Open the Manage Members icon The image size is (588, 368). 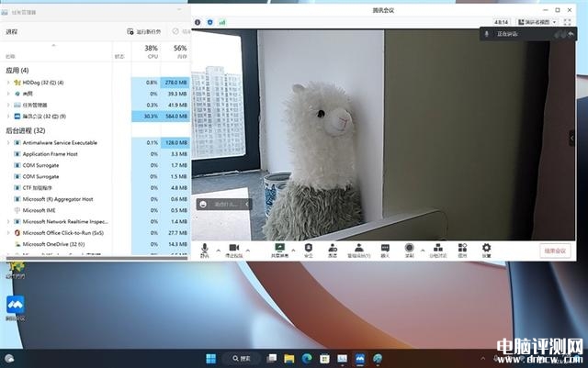(359, 250)
